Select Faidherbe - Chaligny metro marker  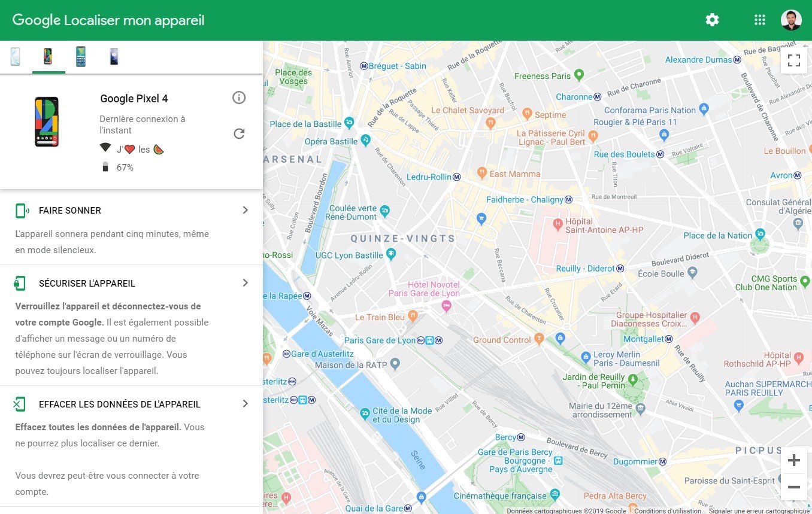pyautogui.click(x=568, y=199)
